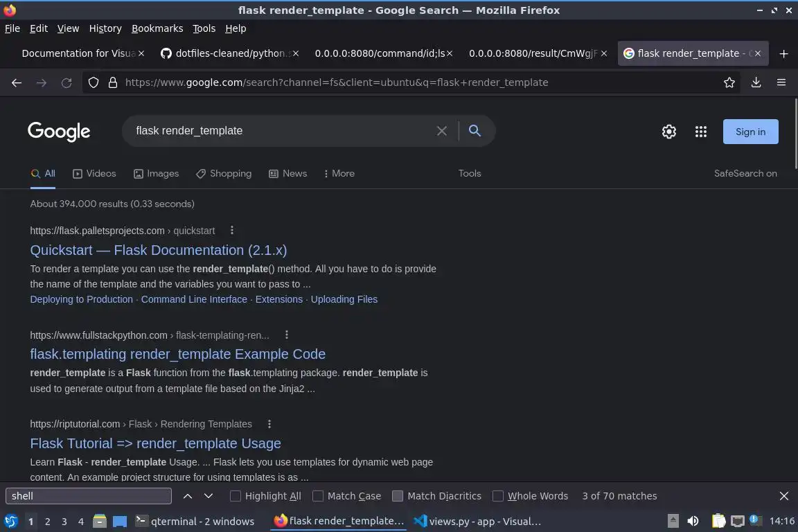Image resolution: width=798 pixels, height=532 pixels.
Task: Go back using the back arrow
Action: pyautogui.click(x=17, y=82)
